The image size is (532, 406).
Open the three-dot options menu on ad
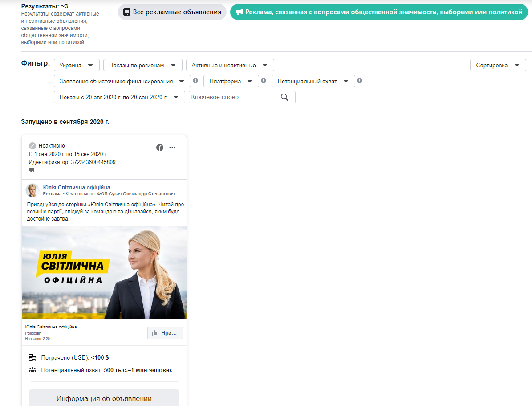click(172, 148)
